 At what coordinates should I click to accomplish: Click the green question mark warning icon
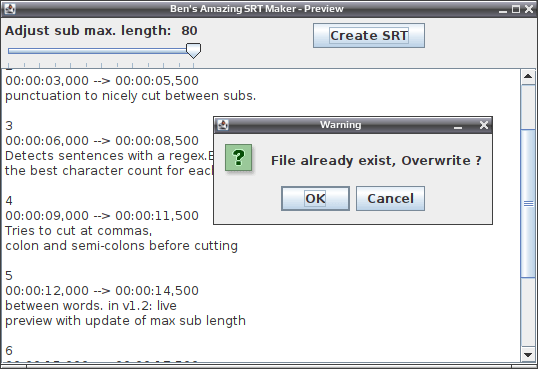click(238, 158)
